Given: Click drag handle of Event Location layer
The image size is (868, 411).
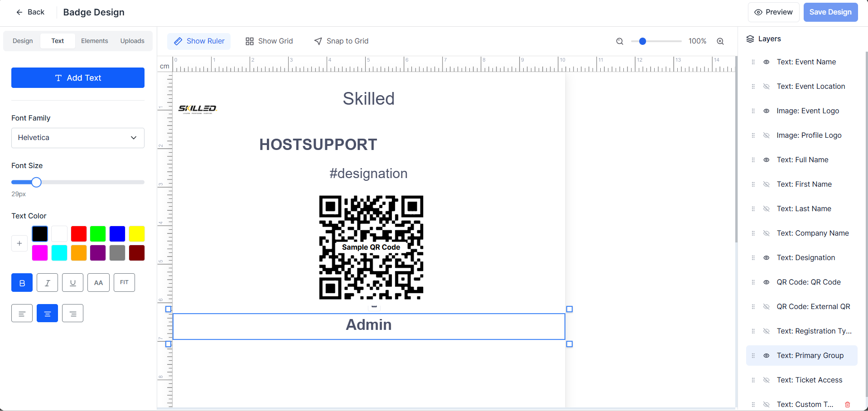Looking at the screenshot, I should [753, 87].
